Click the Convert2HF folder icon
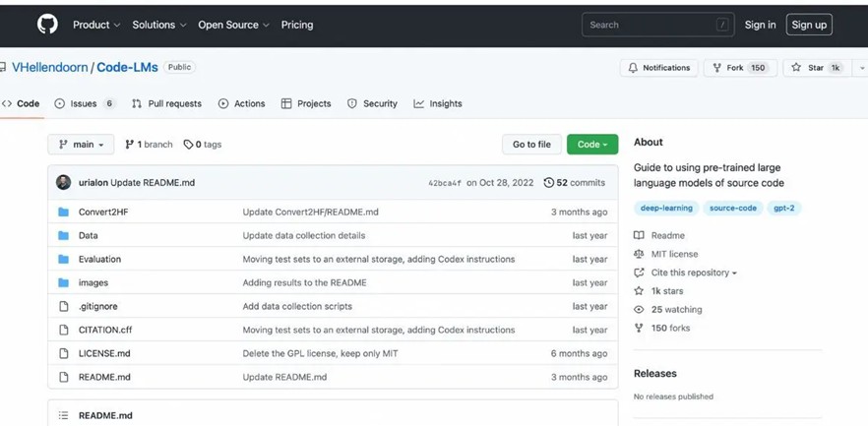Viewport: 868px width, 426px height. 64,212
